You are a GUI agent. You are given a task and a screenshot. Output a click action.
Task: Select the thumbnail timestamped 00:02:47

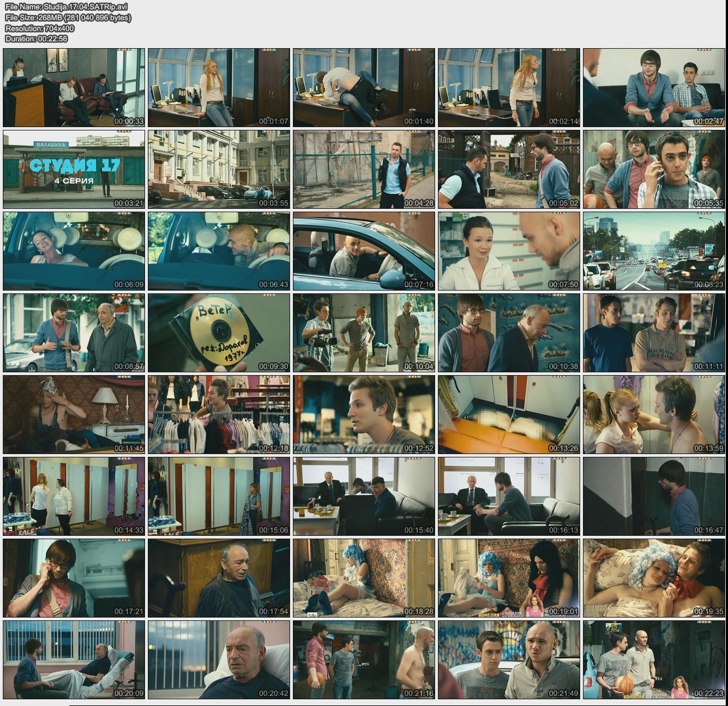654,87
